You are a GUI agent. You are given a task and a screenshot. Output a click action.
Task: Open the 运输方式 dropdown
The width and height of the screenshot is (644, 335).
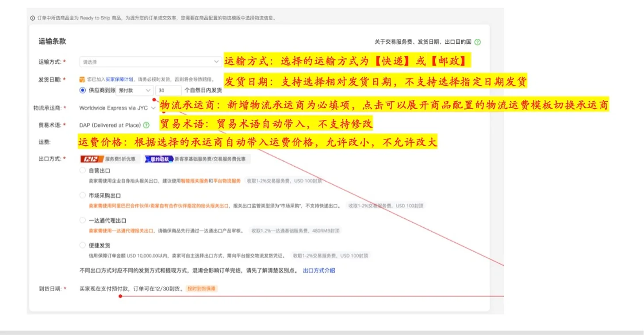[x=150, y=62]
